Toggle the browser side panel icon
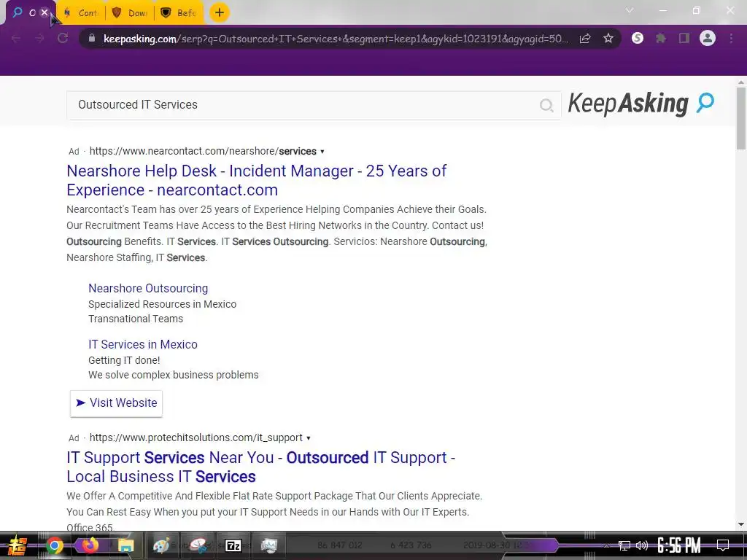This screenshot has width=747, height=560. (684, 39)
